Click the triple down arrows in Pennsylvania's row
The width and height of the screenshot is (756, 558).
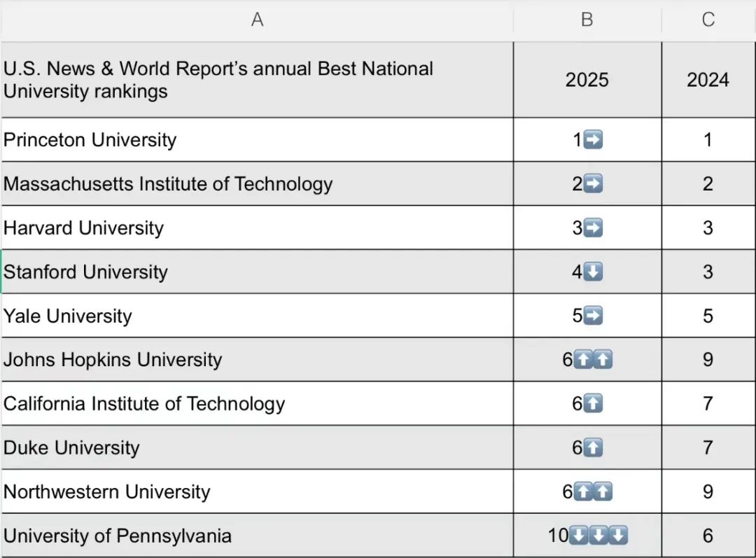tap(598, 536)
